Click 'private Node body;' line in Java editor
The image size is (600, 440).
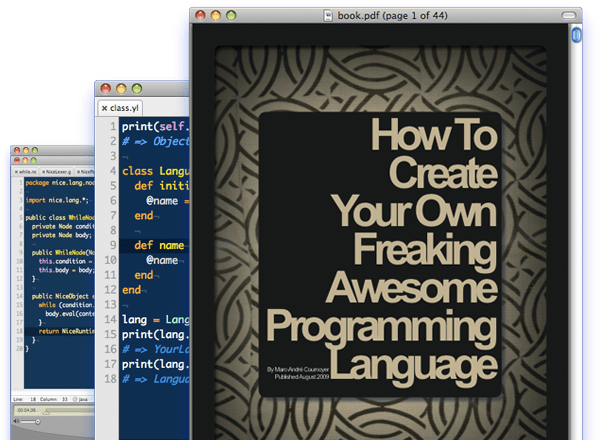pyautogui.click(x=62, y=235)
